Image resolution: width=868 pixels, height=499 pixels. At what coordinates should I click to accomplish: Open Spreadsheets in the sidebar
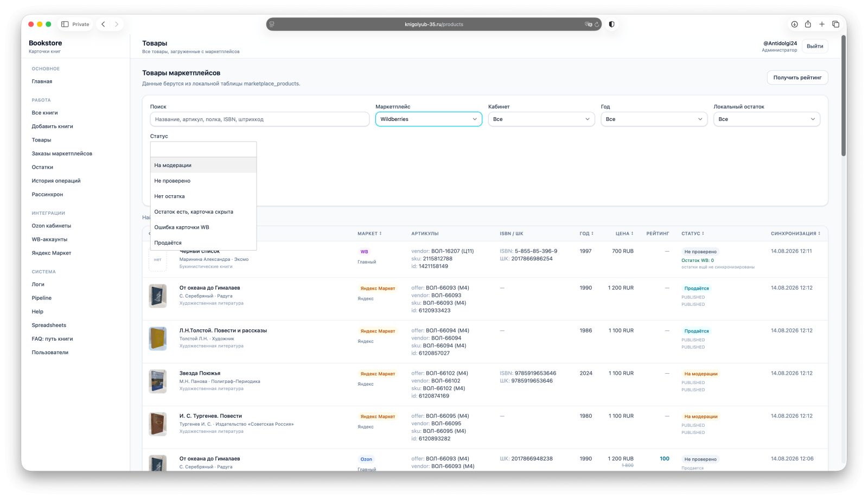tap(49, 325)
